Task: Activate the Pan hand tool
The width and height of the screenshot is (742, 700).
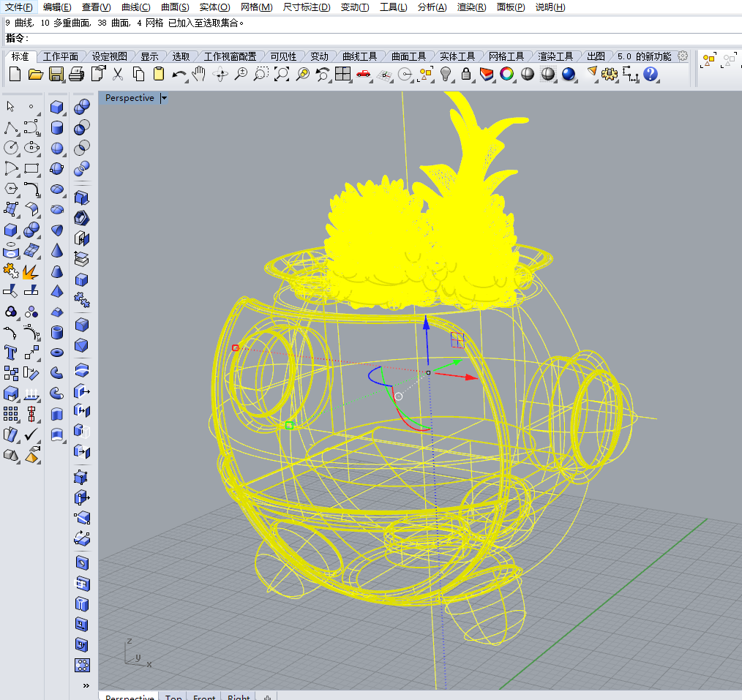Action: (199, 74)
